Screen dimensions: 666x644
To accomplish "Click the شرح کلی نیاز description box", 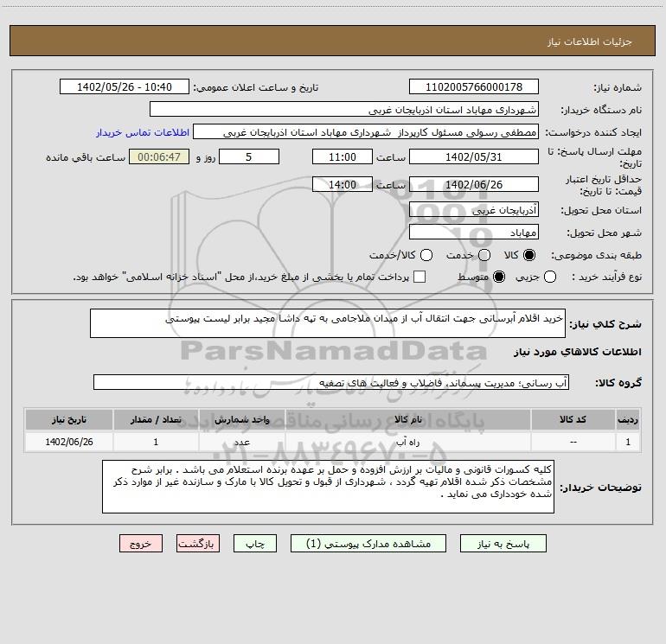I will pyautogui.click(x=328, y=323).
